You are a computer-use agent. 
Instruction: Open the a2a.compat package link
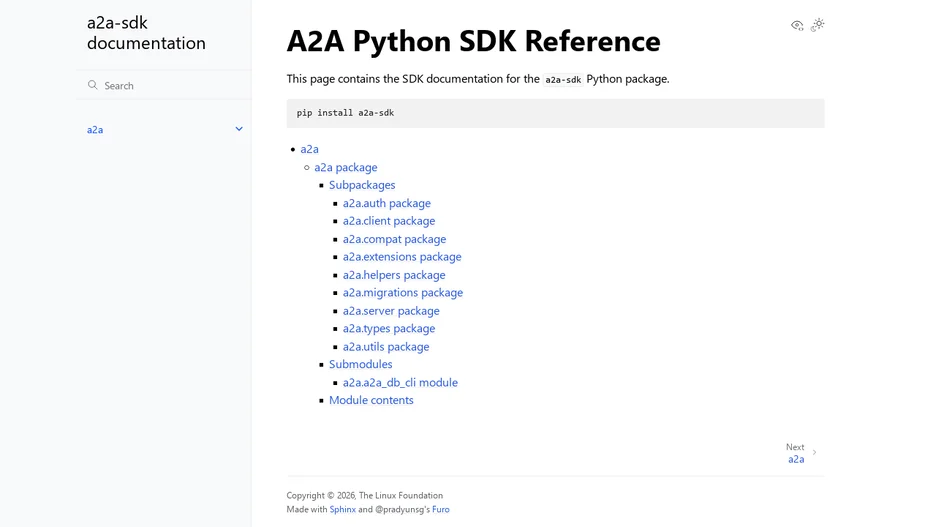pyautogui.click(x=394, y=239)
